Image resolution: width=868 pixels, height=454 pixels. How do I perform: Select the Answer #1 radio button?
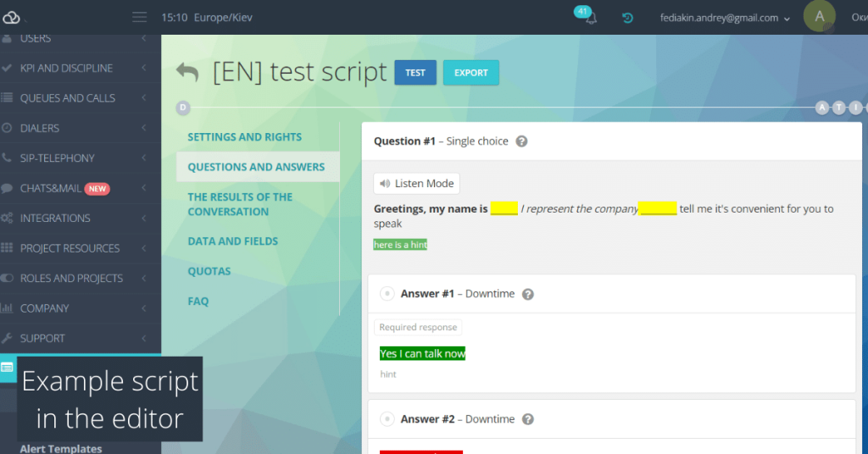(387, 294)
